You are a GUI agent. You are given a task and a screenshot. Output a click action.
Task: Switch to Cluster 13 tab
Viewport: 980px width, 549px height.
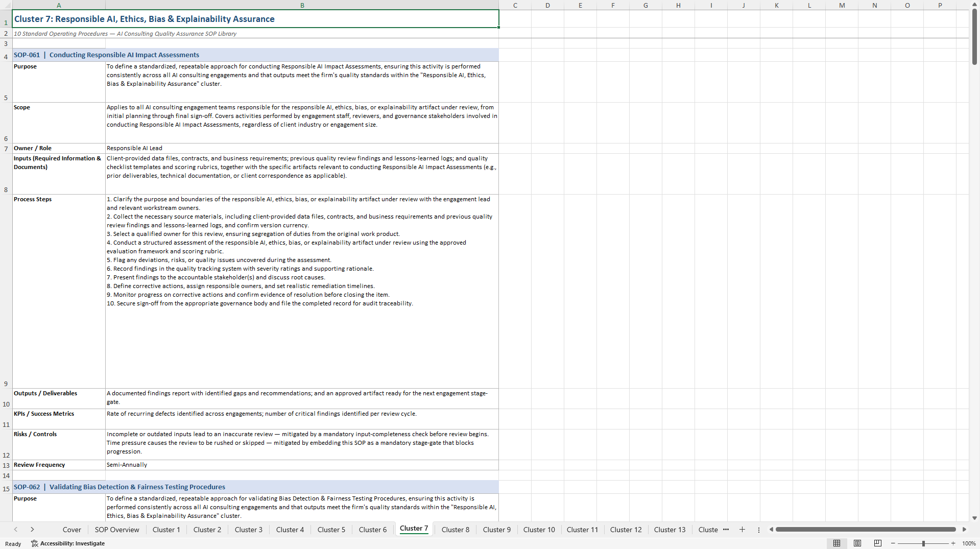(670, 530)
